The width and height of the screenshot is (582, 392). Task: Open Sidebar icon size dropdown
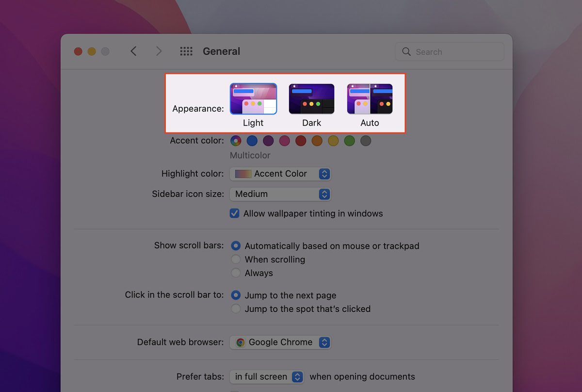coord(280,194)
